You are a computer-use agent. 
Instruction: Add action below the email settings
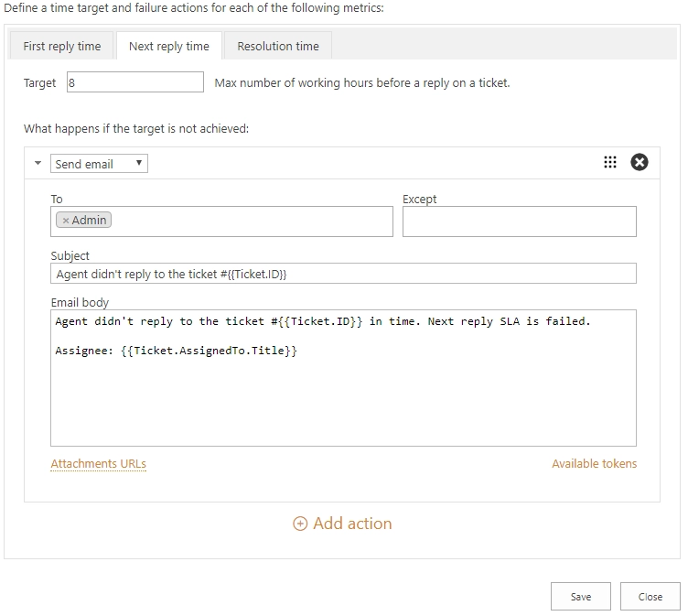pos(342,524)
